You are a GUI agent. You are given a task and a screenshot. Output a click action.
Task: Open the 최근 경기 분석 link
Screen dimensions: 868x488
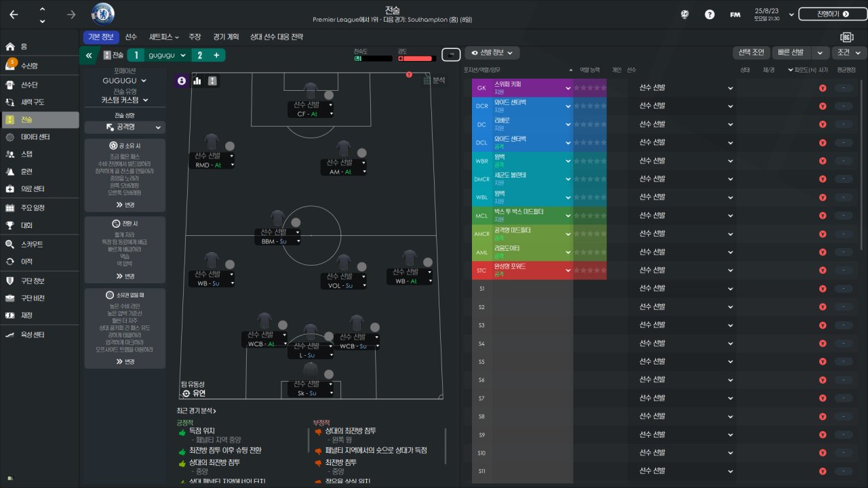tap(196, 411)
